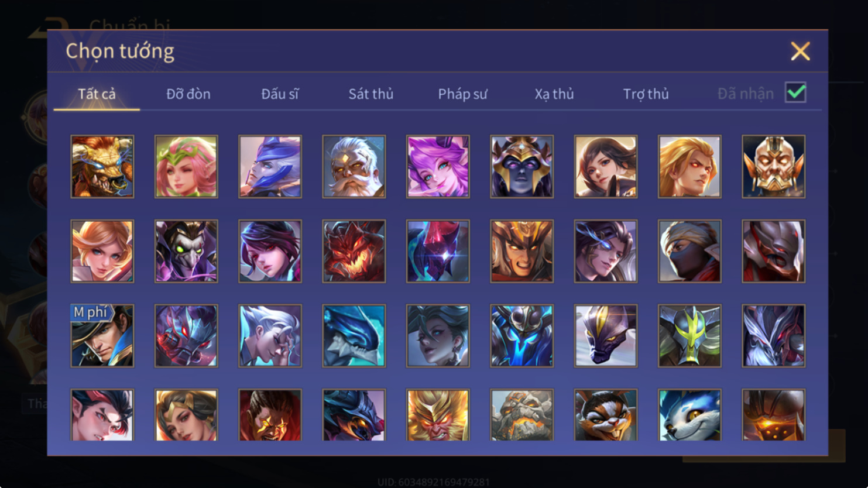Pick the gold-masked bald hero portrait
This screenshot has height=488, width=868.
point(774,167)
